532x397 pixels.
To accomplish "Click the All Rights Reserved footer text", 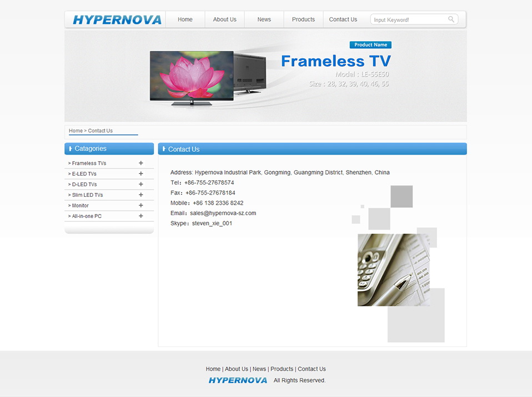I will pos(299,380).
